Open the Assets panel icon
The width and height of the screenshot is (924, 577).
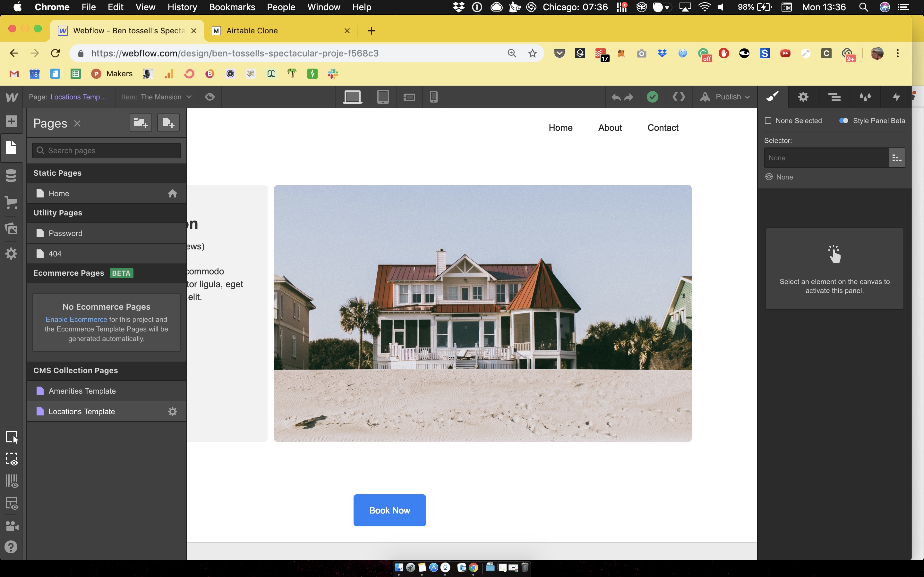(x=12, y=229)
